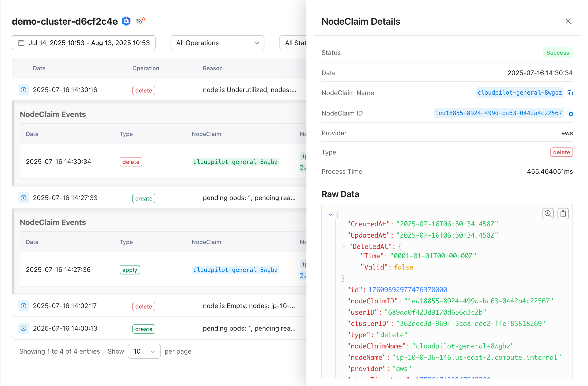Click info icon for 14:30:16 delete row
This screenshot has height=386, width=588.
point(23,90)
